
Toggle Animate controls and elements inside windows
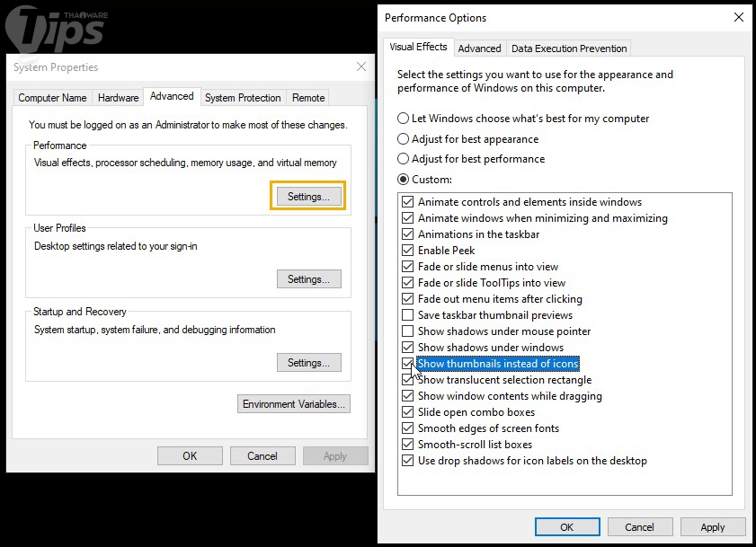[x=407, y=202]
